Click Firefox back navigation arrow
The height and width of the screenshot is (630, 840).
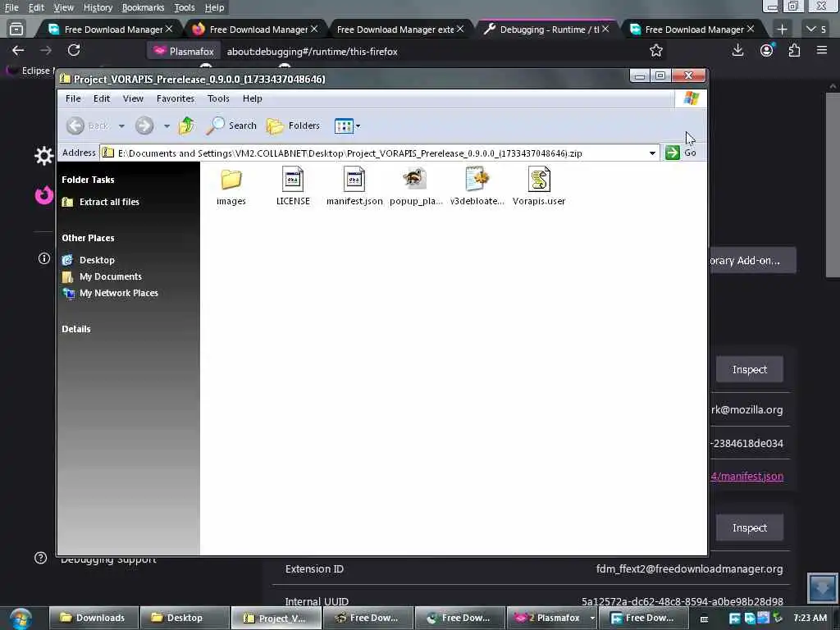click(x=18, y=50)
